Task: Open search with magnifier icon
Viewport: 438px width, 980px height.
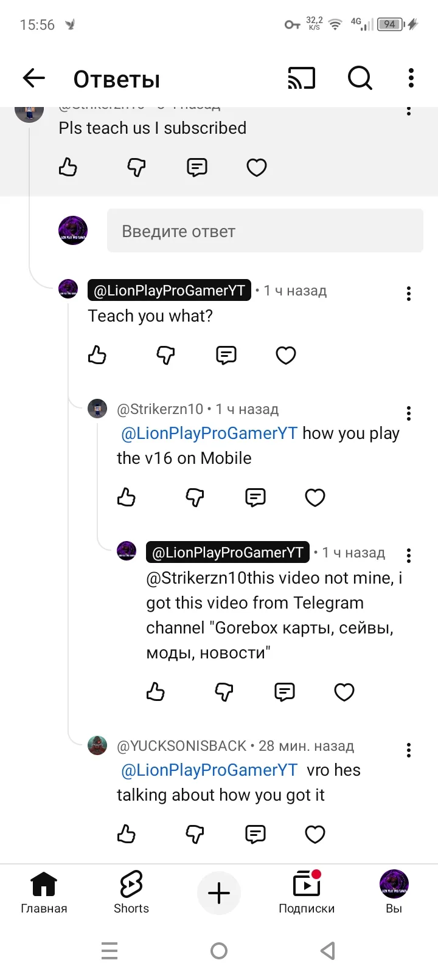Action: (x=360, y=78)
